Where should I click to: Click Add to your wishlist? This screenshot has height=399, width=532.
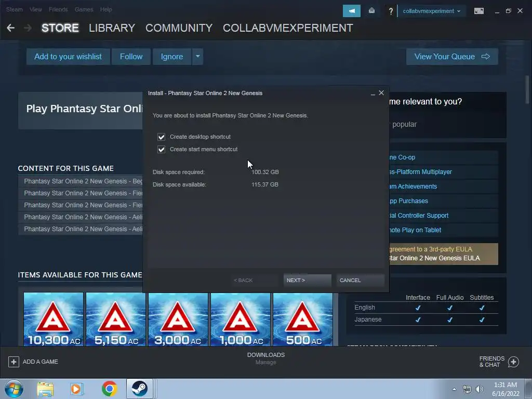68,56
